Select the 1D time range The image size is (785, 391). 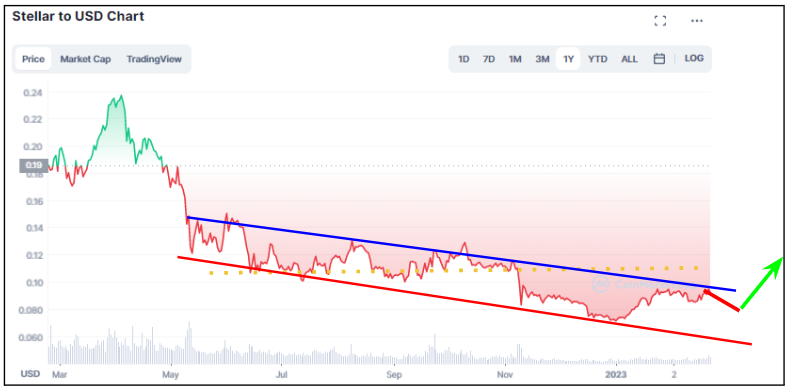tap(464, 59)
